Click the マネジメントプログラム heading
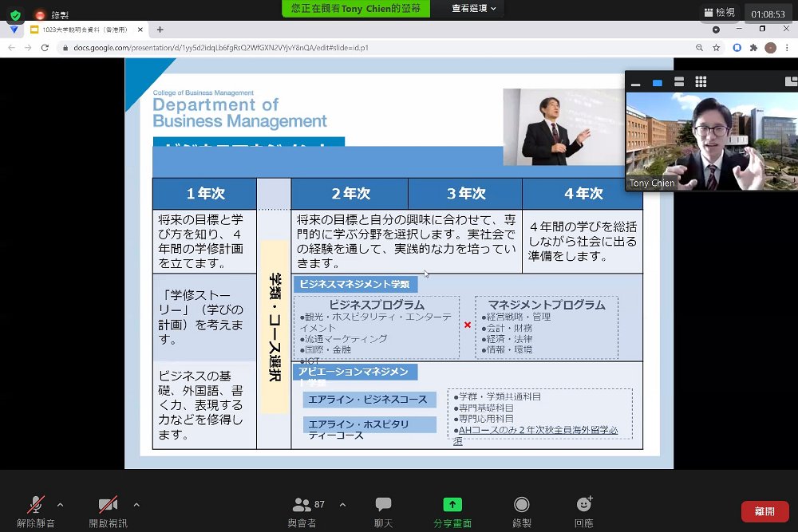798x532 pixels. [547, 305]
